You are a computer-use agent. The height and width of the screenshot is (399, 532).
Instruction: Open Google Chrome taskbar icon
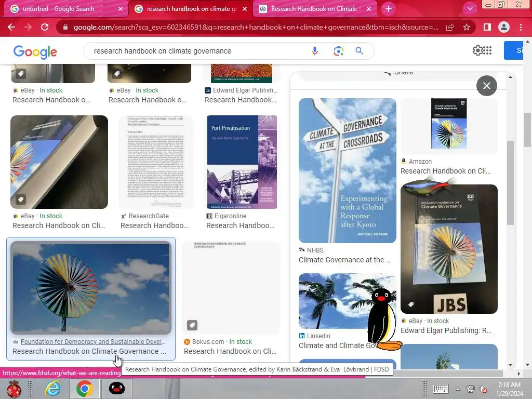85,388
